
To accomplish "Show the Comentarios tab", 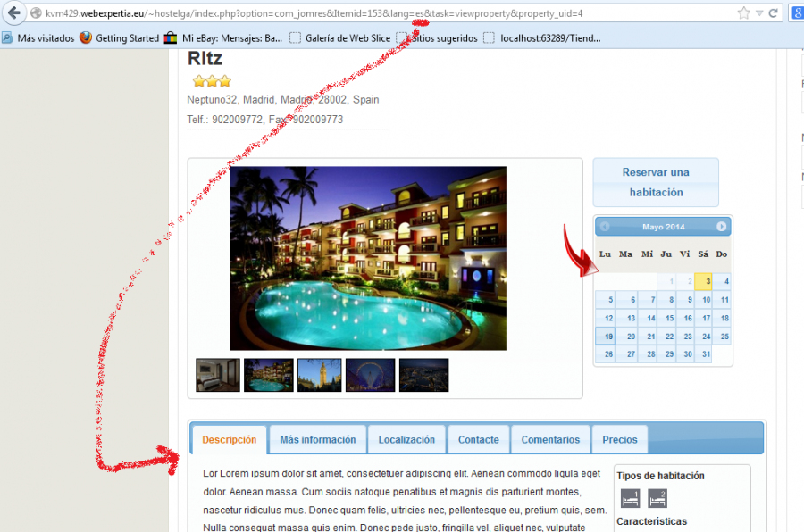I will [550, 440].
